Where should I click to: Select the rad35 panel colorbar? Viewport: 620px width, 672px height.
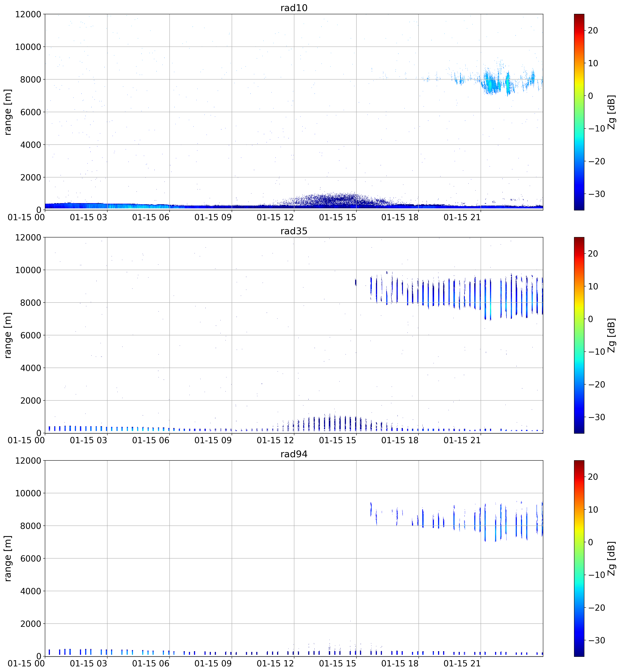click(x=579, y=335)
